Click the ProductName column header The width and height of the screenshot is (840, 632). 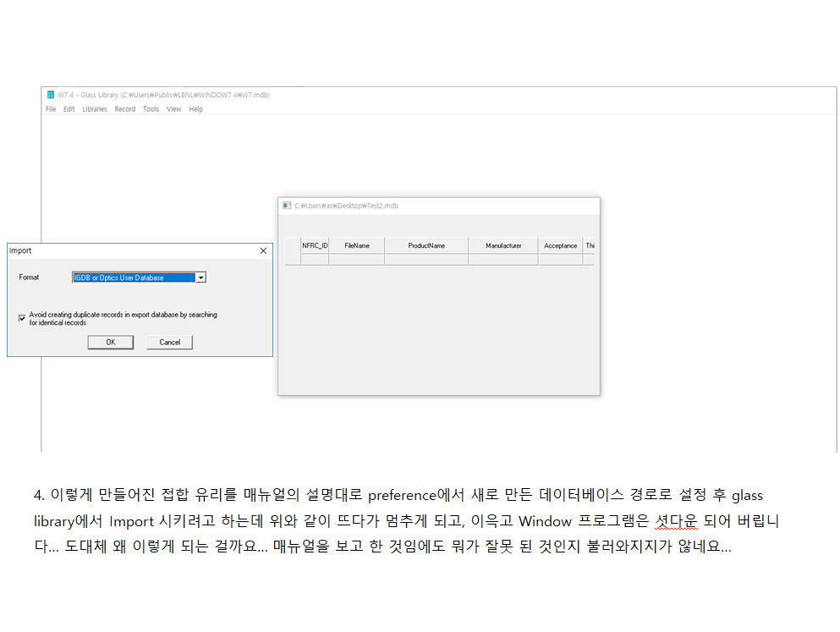pos(426,245)
